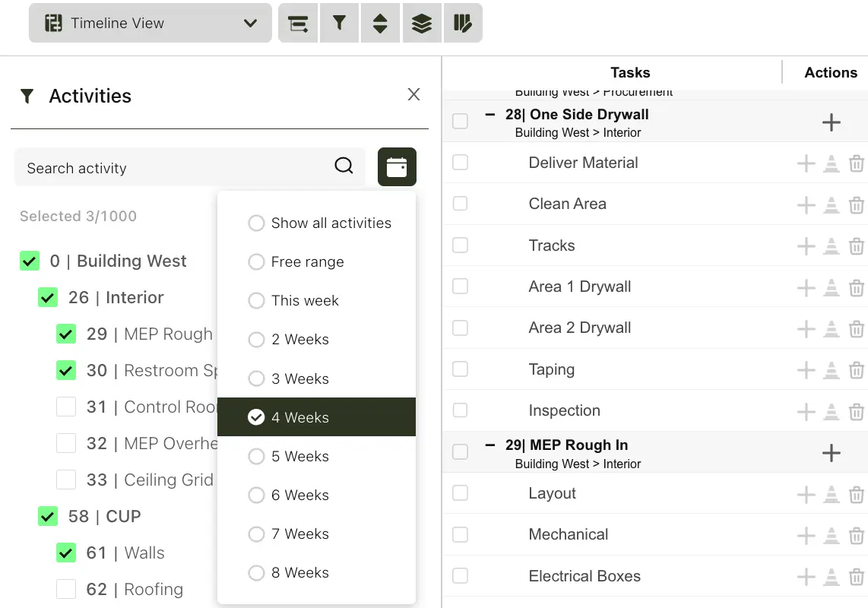Click the hierarchy outline toolbar icon
The image size is (868, 608).
297,23
